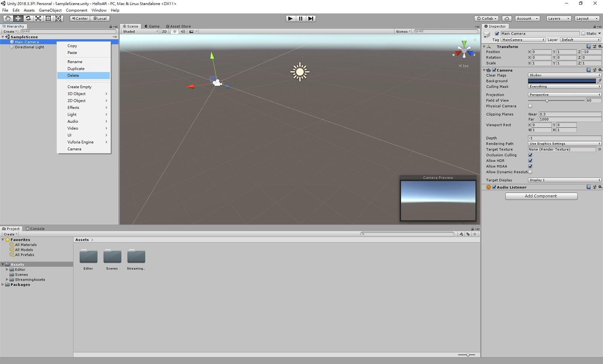
Task: Click the favorites star in Project
Action: click(x=475, y=234)
